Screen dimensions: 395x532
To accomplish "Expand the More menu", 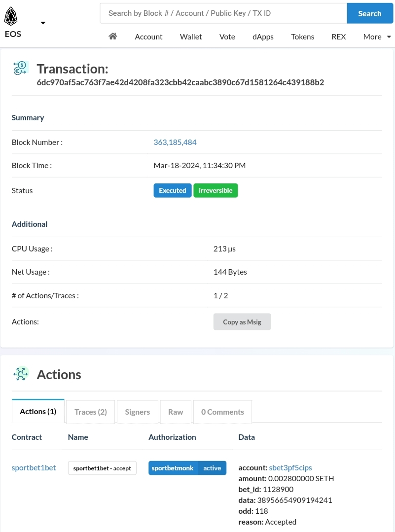I will pos(377,36).
